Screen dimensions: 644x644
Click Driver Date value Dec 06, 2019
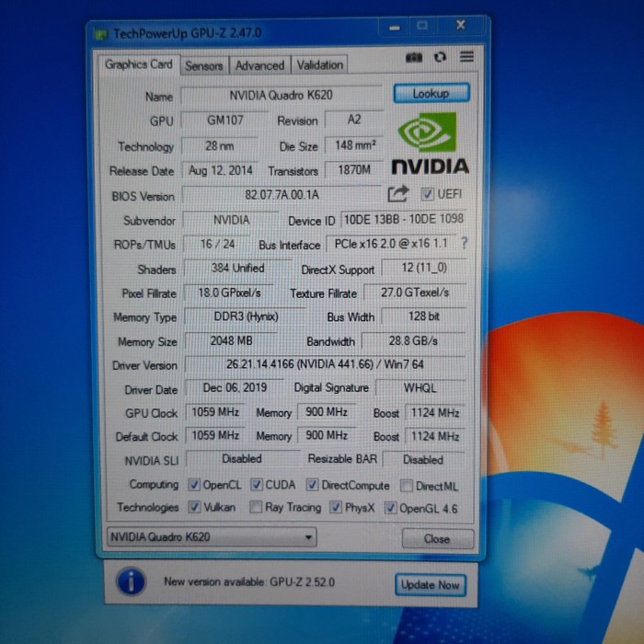pyautogui.click(x=235, y=387)
